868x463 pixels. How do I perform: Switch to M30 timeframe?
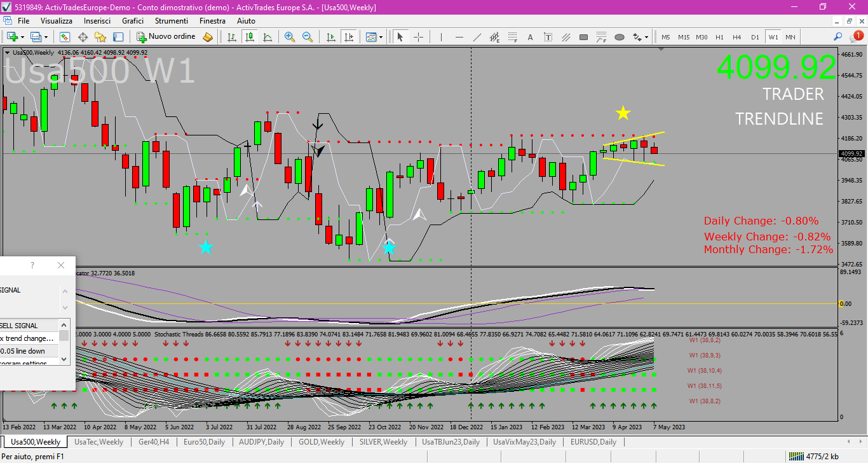pyautogui.click(x=702, y=37)
